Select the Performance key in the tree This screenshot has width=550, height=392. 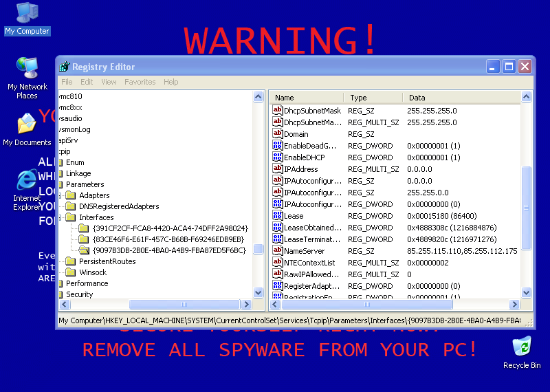tap(87, 283)
